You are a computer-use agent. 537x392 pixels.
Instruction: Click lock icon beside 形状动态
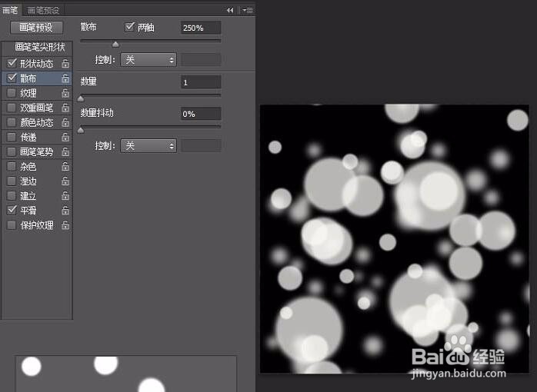(x=65, y=63)
